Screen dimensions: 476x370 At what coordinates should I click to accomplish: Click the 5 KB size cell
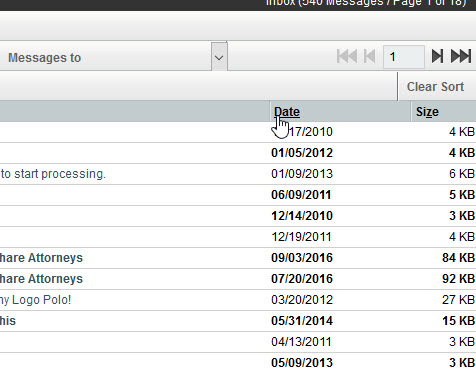[x=462, y=195]
